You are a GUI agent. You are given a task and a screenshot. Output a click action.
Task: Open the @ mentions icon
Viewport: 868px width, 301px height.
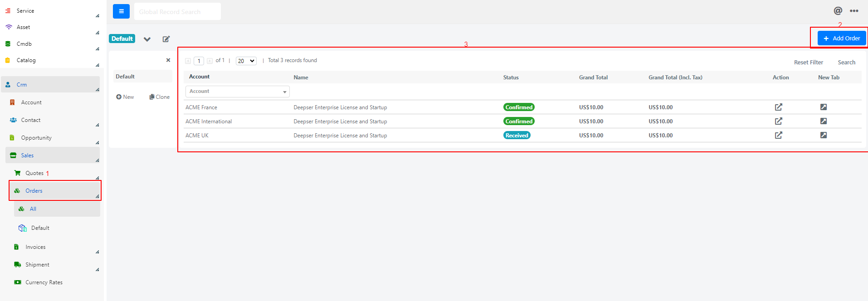(x=838, y=11)
